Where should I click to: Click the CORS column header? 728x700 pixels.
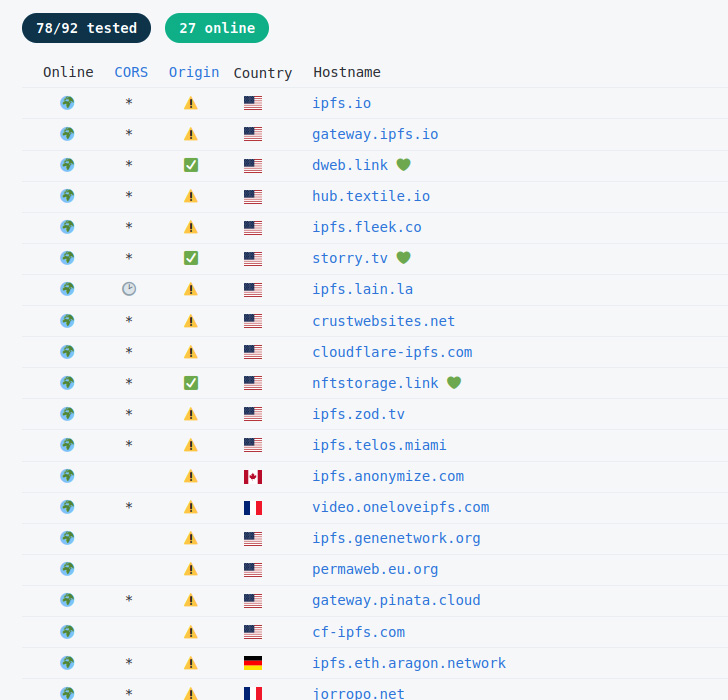click(131, 72)
